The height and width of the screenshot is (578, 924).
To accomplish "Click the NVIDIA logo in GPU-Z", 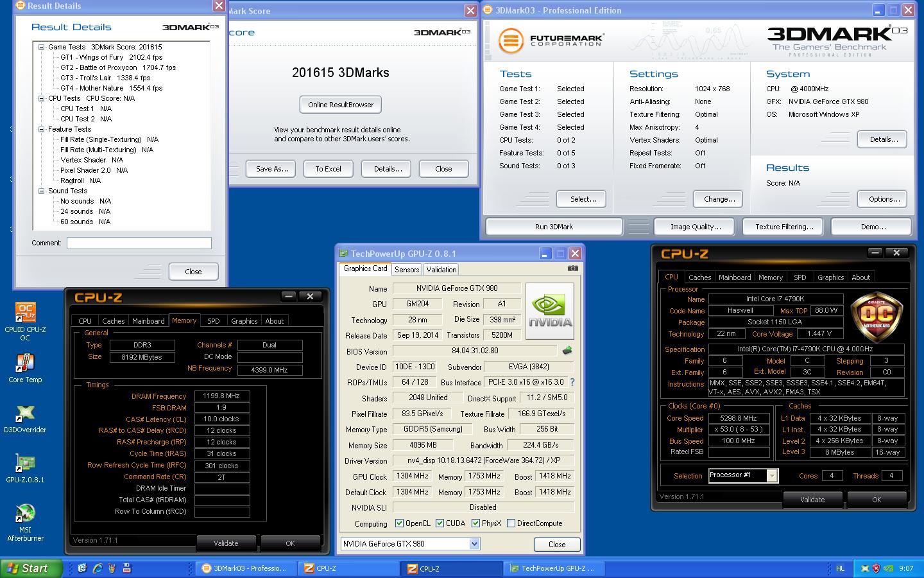I will click(550, 311).
